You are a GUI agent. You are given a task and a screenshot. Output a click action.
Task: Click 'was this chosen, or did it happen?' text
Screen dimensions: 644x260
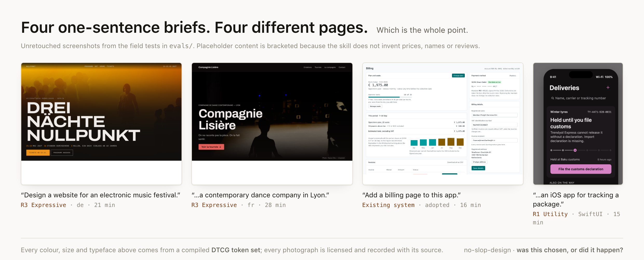(570, 250)
